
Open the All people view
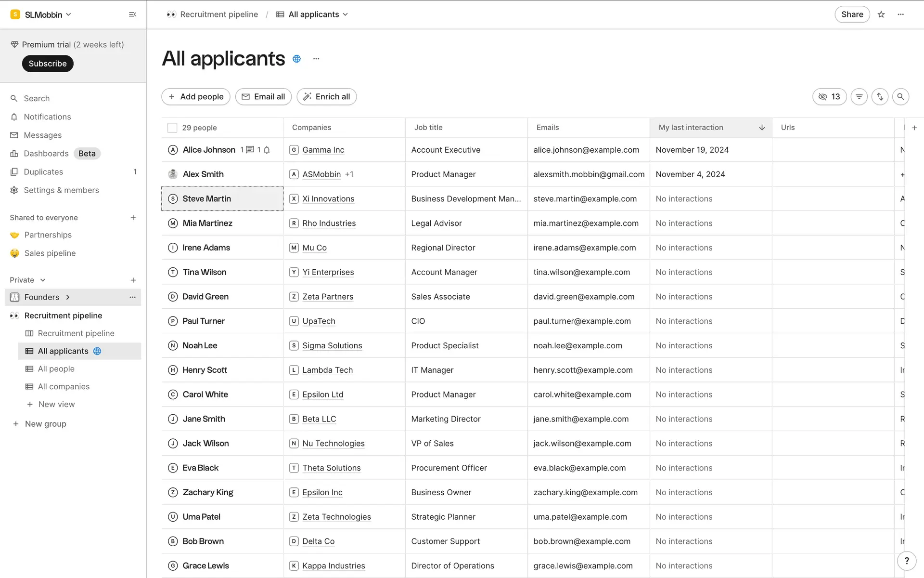(x=56, y=369)
